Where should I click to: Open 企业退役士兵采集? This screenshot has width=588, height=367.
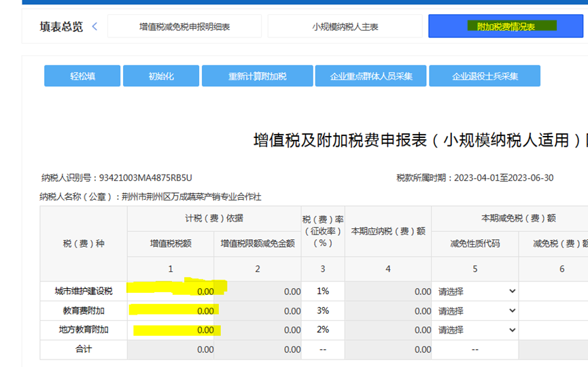[x=485, y=75]
